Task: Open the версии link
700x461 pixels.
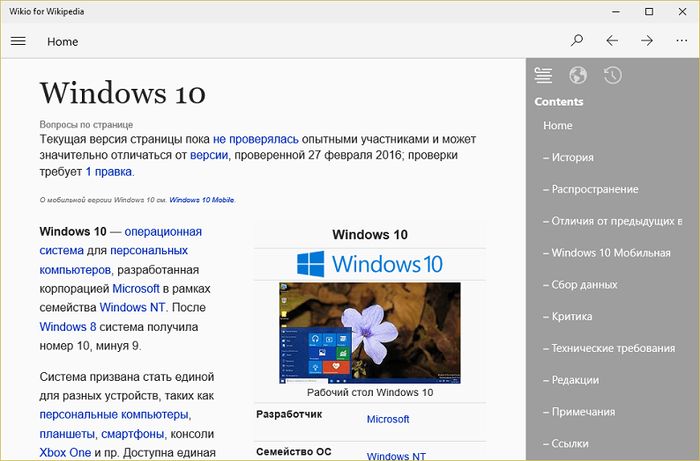Action: [x=209, y=155]
